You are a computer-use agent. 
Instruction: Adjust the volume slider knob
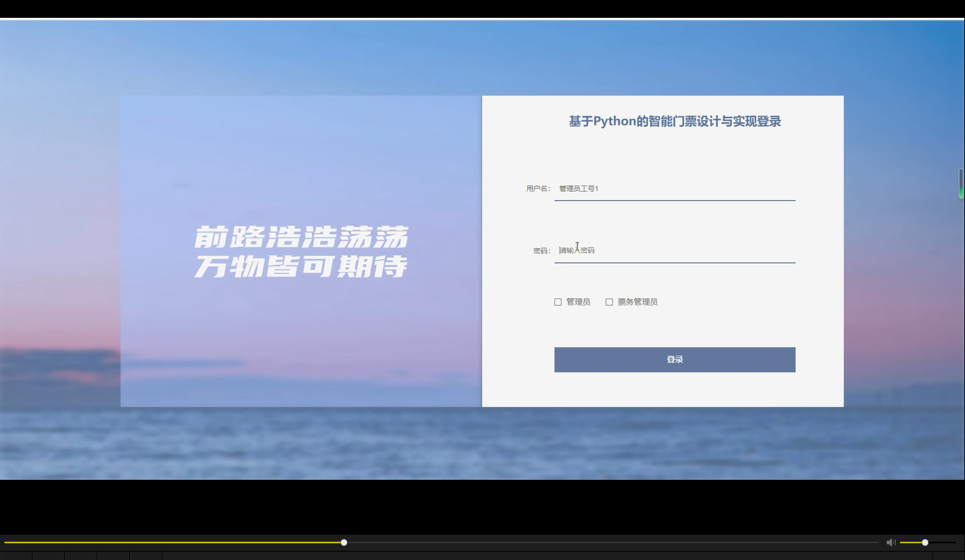coord(924,542)
